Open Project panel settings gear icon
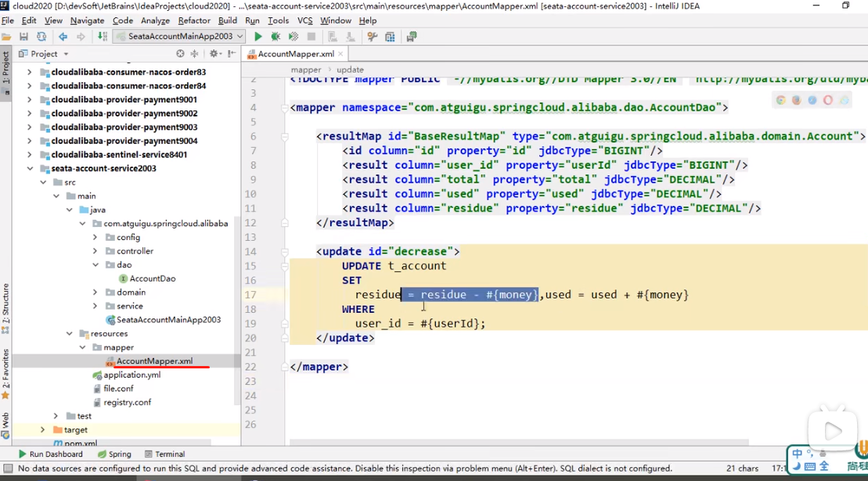868x481 pixels. click(213, 54)
